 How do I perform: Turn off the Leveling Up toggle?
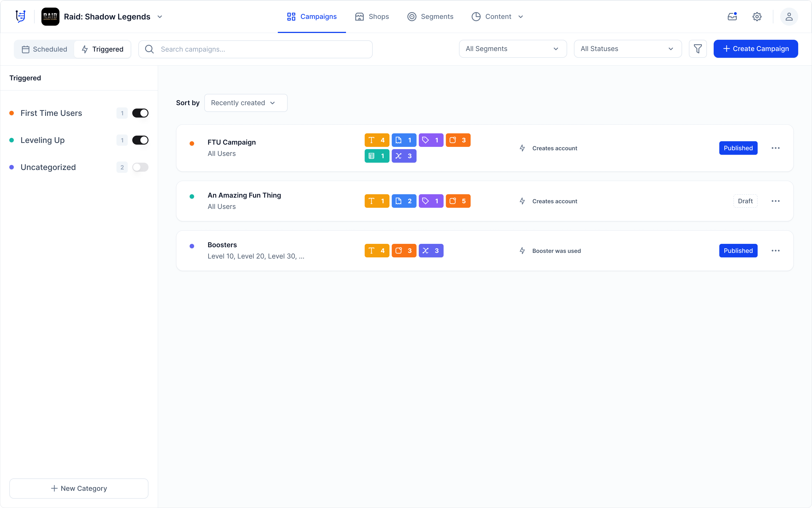[140, 140]
